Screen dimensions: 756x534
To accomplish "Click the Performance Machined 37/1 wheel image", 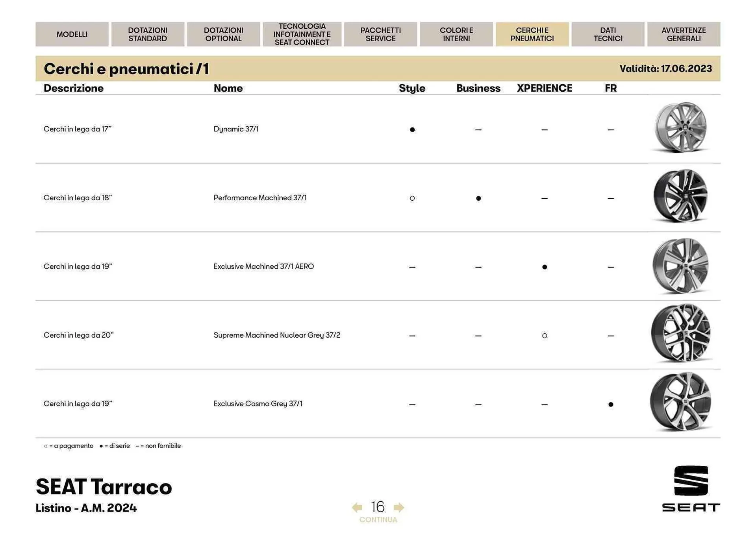I will click(681, 196).
